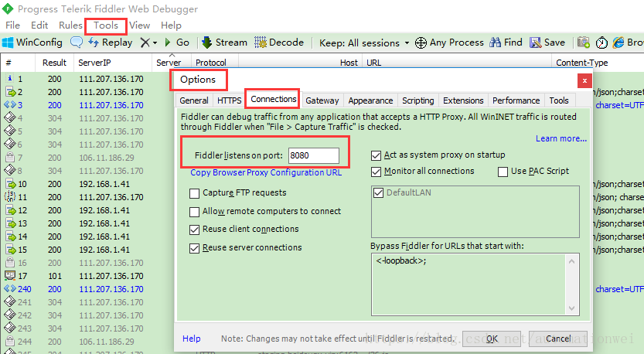Screen dimensions: 644x354
Task: Open the Help menu
Action: 171,26
